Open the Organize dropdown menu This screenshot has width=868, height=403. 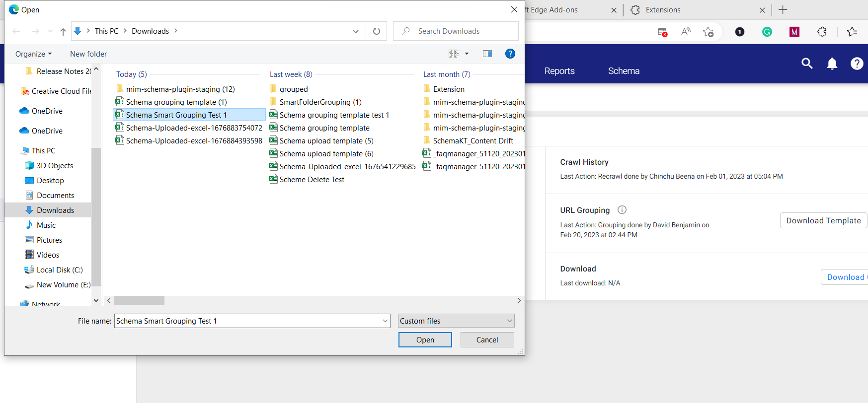33,54
